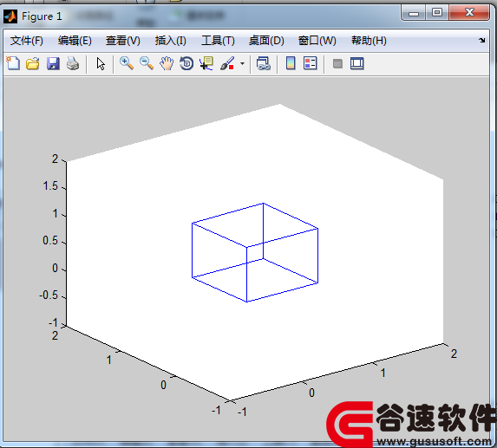Activate the Zoom In magnifier tool
The width and height of the screenshot is (497, 448).
point(127,63)
